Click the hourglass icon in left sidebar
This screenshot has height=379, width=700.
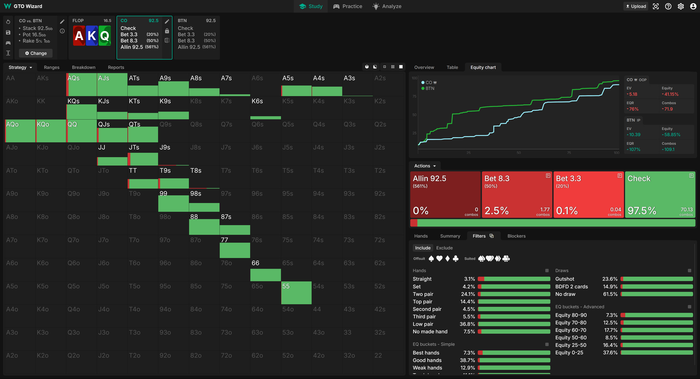[x=8, y=53]
